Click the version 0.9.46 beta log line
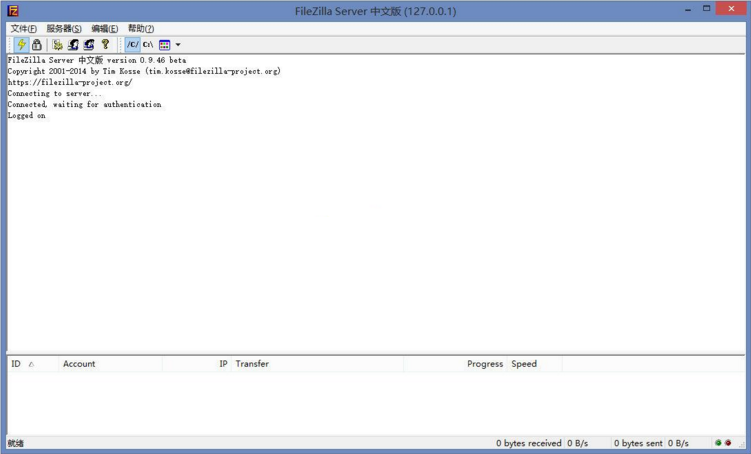751x454 pixels. pos(97,60)
